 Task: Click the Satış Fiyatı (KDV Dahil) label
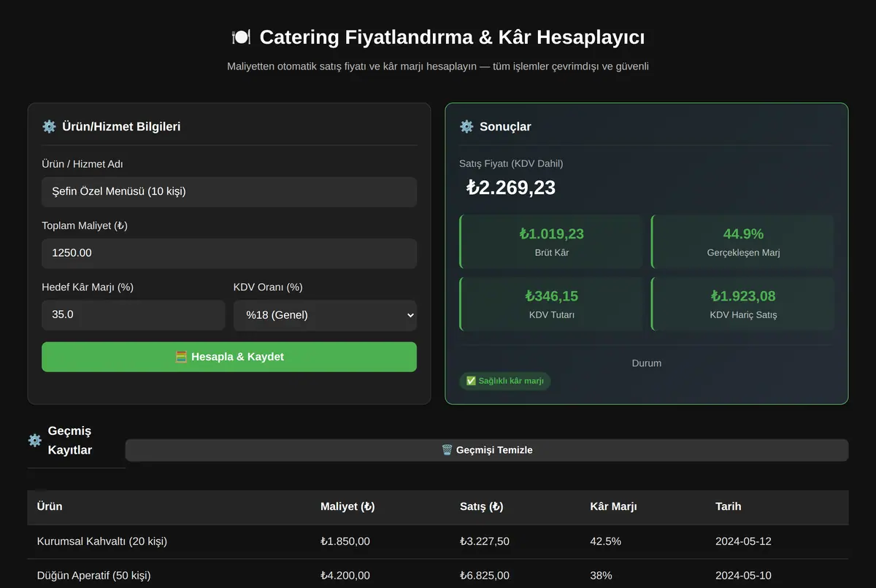coord(511,163)
